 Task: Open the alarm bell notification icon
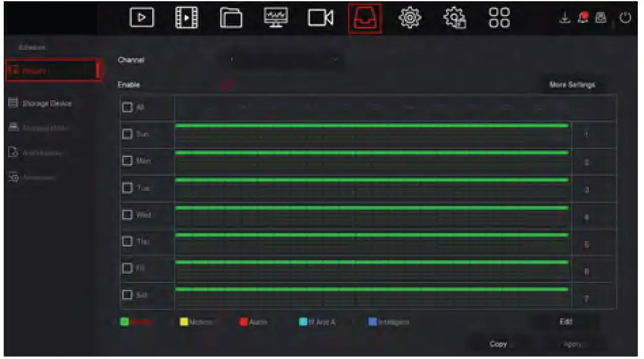click(x=583, y=17)
